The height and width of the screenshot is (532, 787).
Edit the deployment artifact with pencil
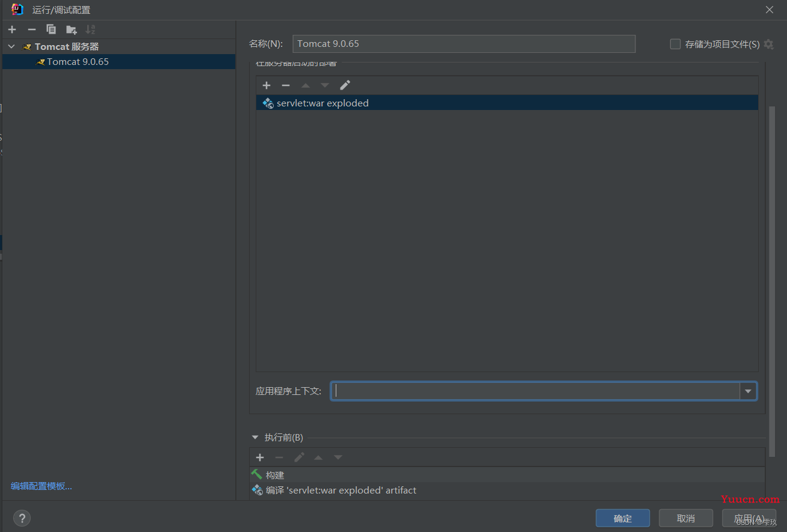pos(345,85)
